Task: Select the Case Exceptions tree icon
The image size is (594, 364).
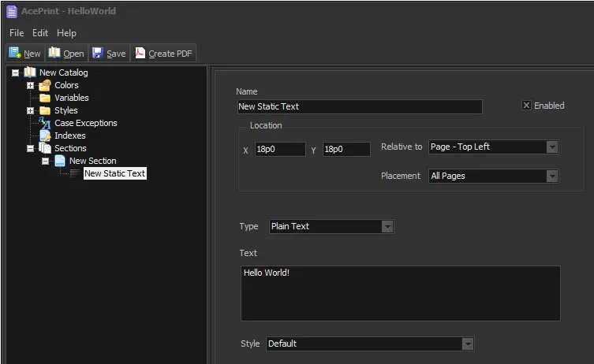Action: tap(45, 123)
